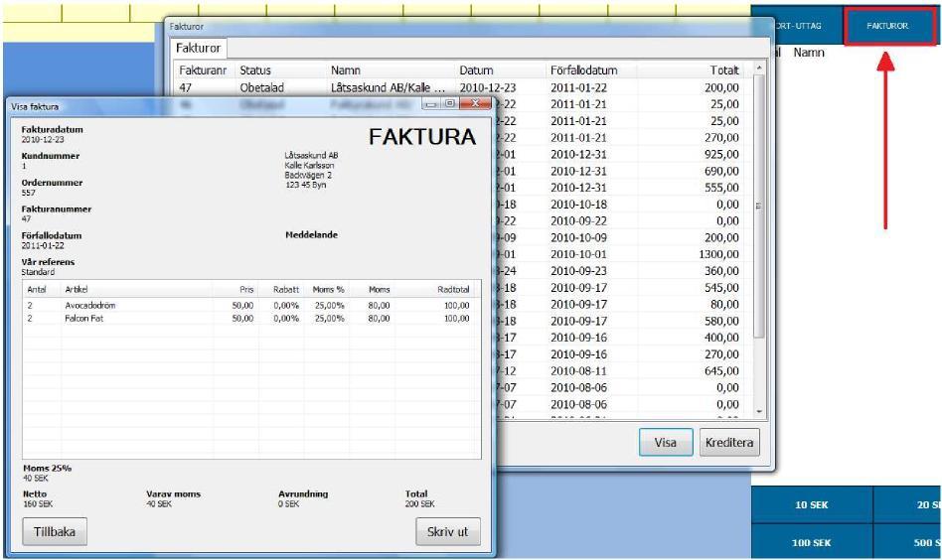Click scroll up arrow in Fakturor list

pyautogui.click(x=759, y=68)
